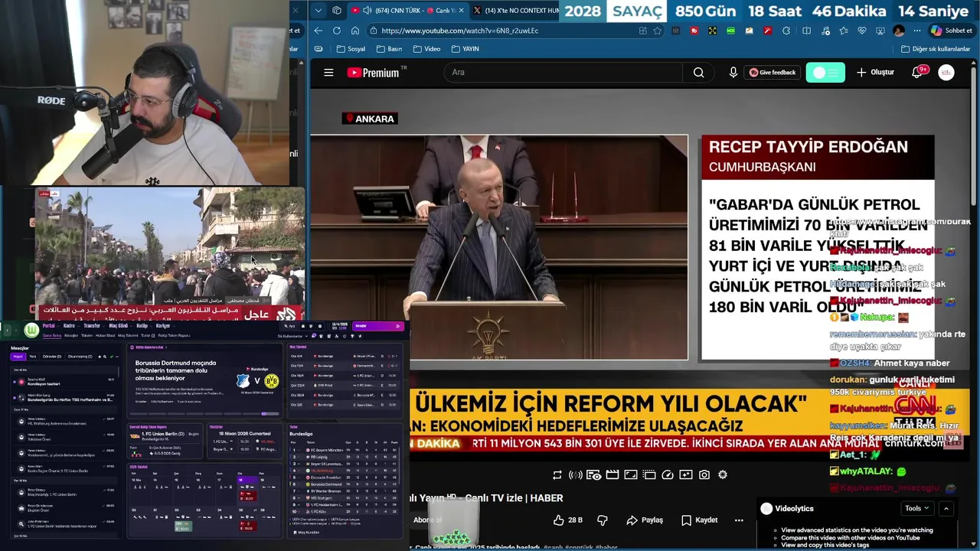This screenshot has width=980, height=551.
Task: Expand the browser tab list chevron
Action: pyautogui.click(x=318, y=10)
